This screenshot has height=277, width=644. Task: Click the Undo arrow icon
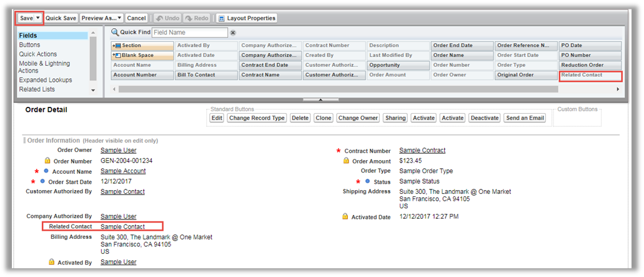[159, 18]
